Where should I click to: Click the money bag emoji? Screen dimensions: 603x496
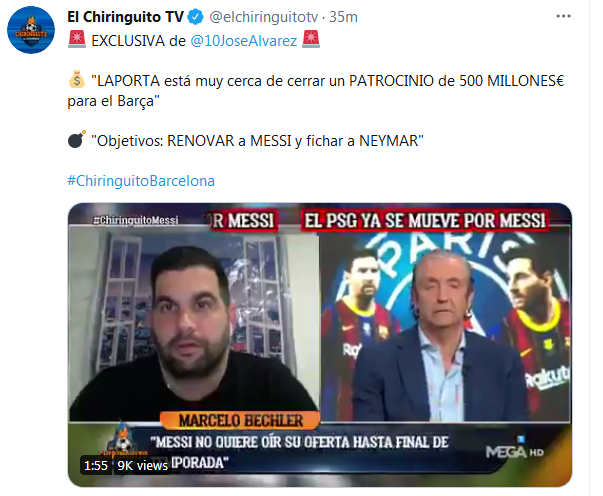pos(77,80)
